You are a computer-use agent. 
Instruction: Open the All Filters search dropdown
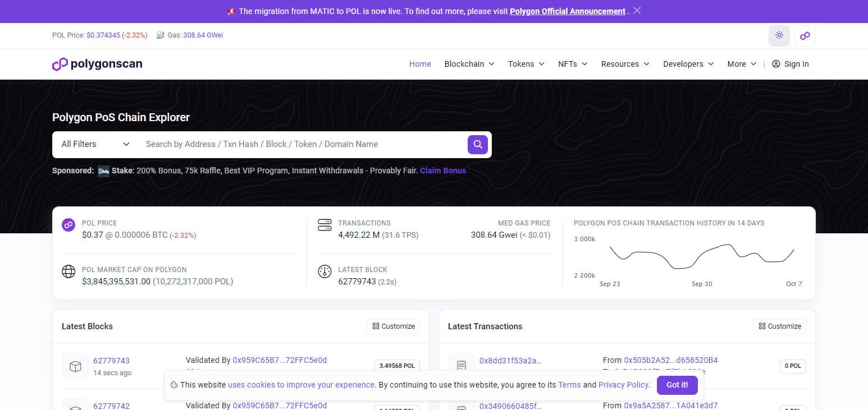point(95,144)
